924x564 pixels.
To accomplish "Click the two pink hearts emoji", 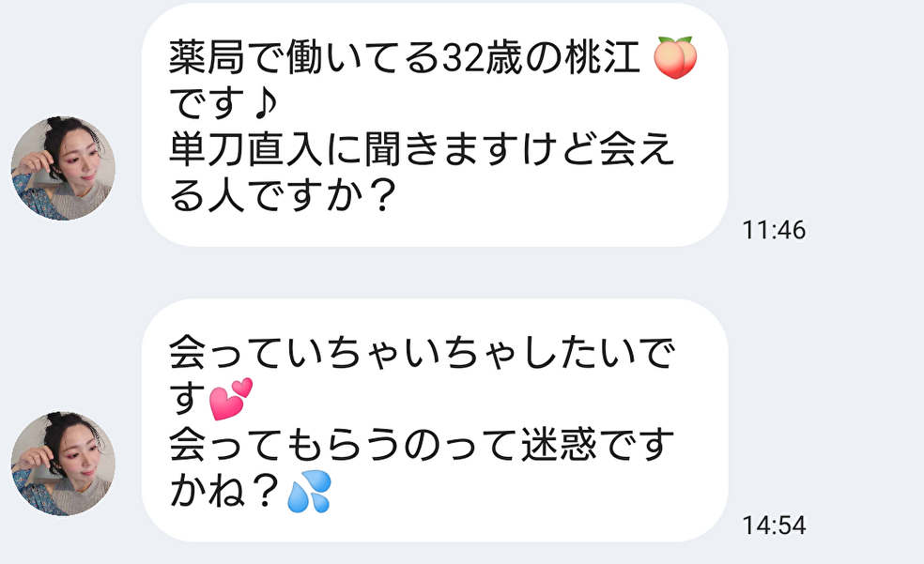I will click(231, 399).
